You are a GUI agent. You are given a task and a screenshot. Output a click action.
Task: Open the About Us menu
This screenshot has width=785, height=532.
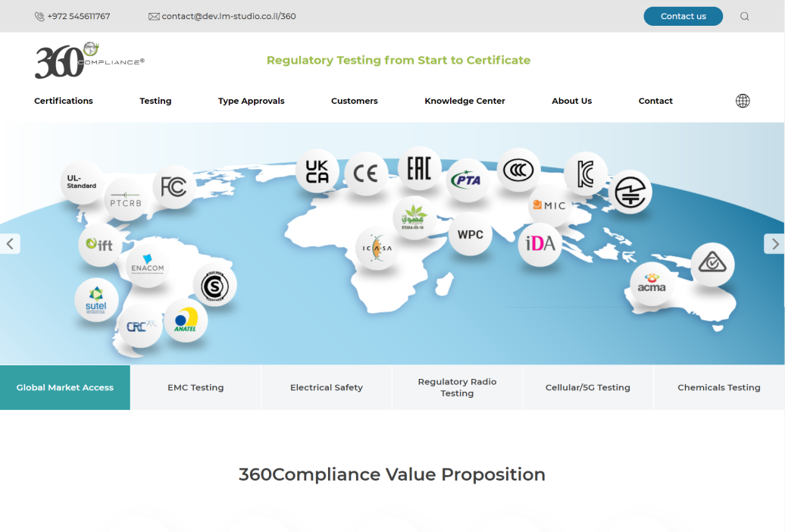pos(572,101)
